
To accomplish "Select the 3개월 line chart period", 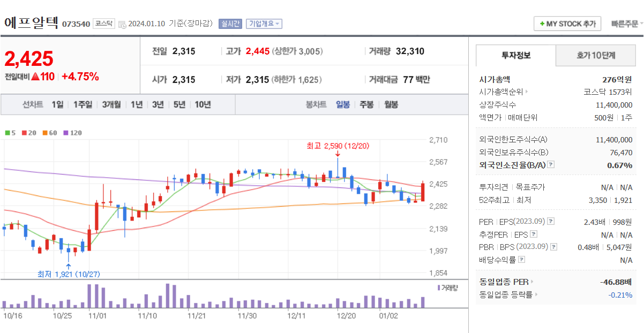I will click(x=111, y=104).
